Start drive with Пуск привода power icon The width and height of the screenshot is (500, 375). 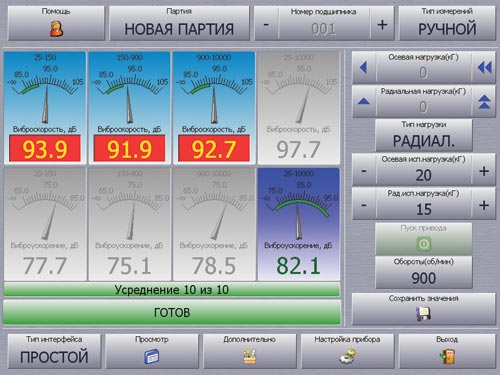coord(424,244)
